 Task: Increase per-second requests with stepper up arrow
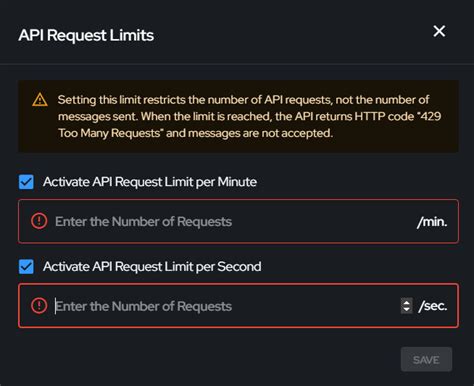(x=406, y=302)
